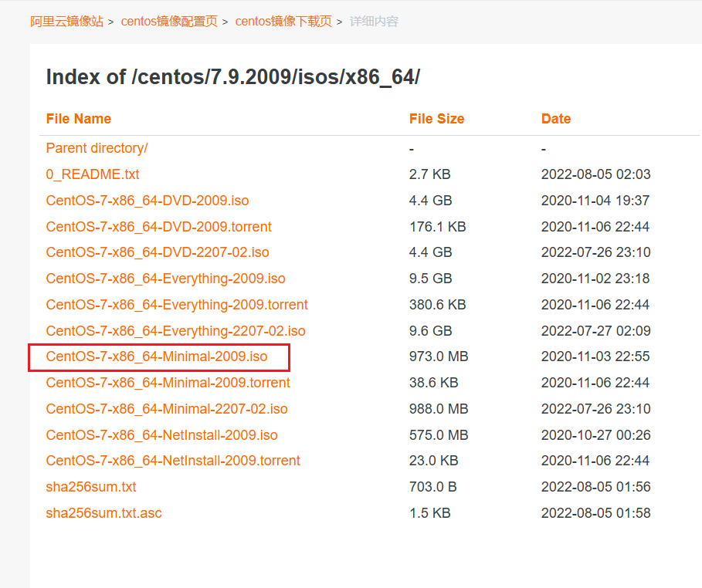Download CentOS-7-x86_64-DVD-2207-02.iso
The height and width of the screenshot is (588, 702).
click(158, 252)
